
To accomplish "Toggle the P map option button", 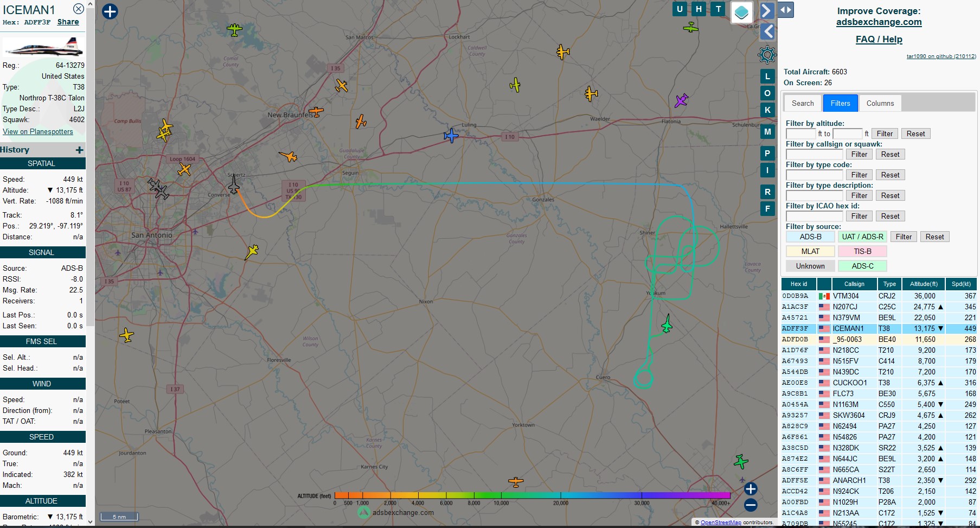I will coord(767,154).
